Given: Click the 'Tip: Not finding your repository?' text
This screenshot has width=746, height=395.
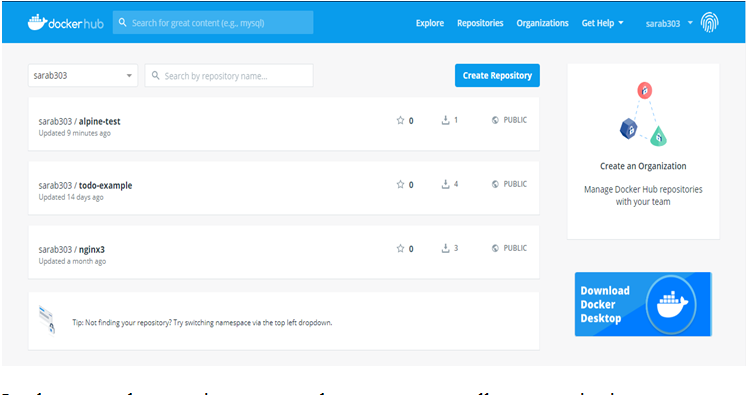Looking at the screenshot, I should point(202,323).
